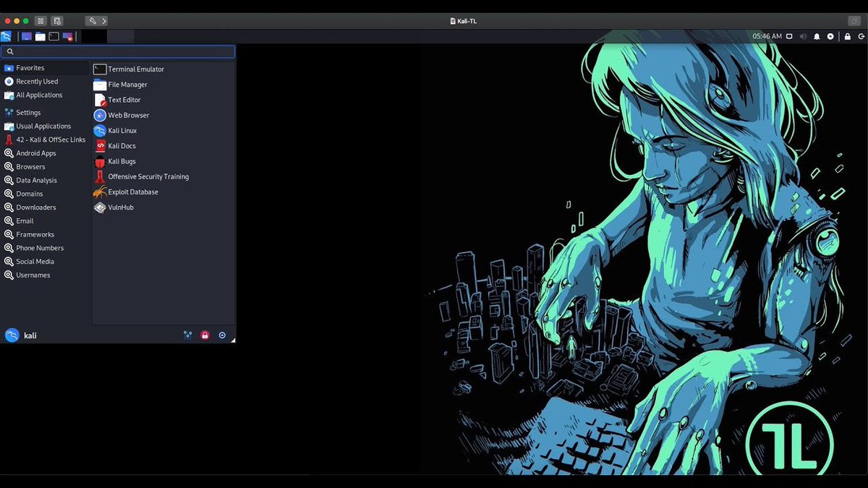The width and height of the screenshot is (868, 488).
Task: Click the Exploit Database spider icon
Action: [100, 192]
